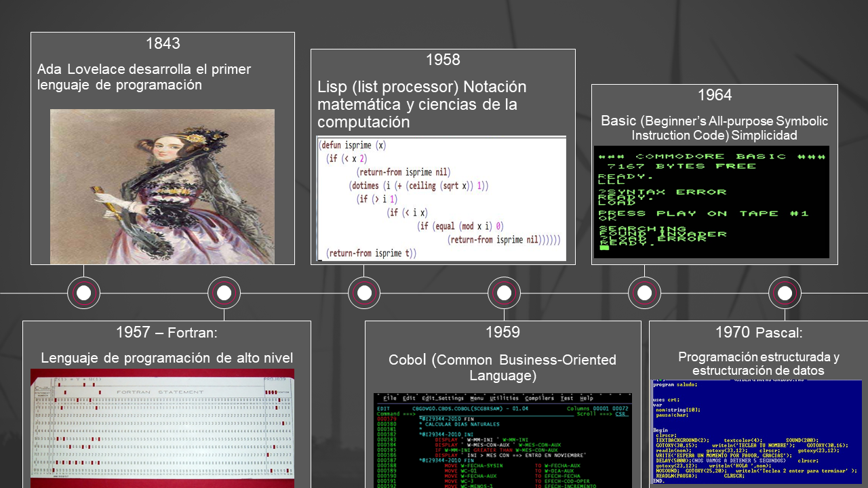Screen dimensions: 868x488
Task: Click the 1843 timeline marker circle
Action: [x=84, y=293]
